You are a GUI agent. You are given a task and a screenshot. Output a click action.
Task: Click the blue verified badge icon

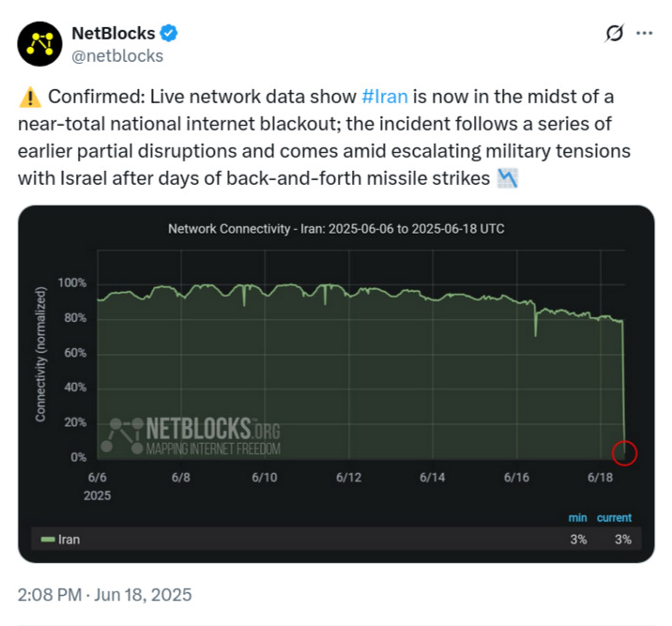pos(169,33)
